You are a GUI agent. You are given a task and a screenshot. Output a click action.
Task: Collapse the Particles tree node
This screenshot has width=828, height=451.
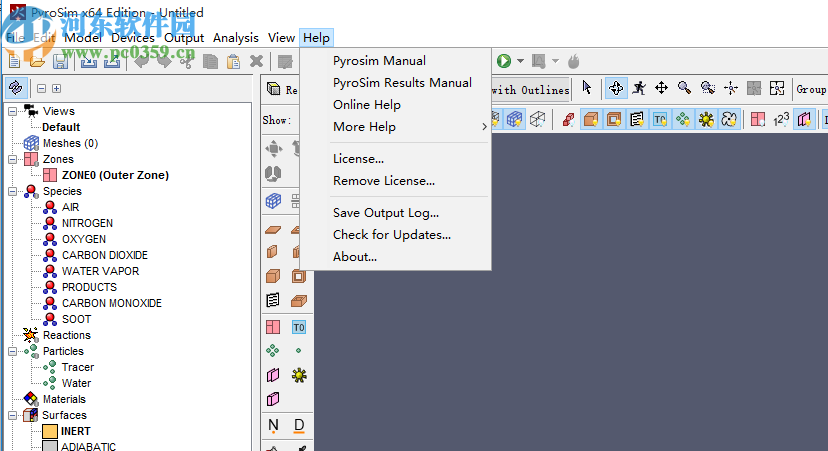[x=12, y=351]
